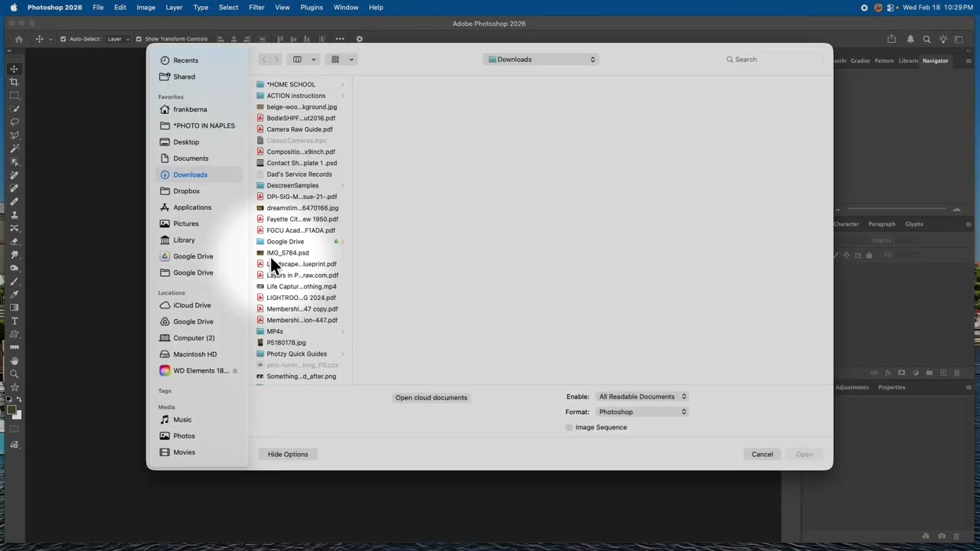Open the Filter menu
Viewport: 980px width, 551px height.
tap(256, 7)
